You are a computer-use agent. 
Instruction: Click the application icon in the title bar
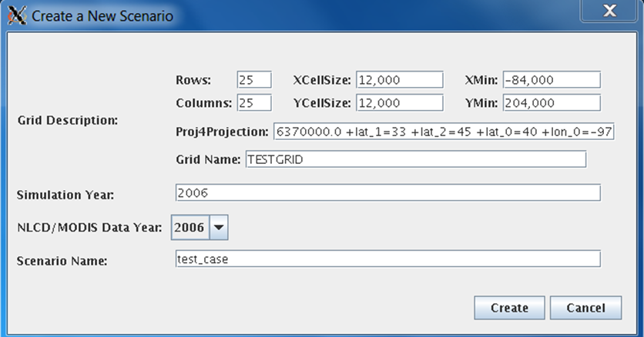pyautogui.click(x=17, y=15)
